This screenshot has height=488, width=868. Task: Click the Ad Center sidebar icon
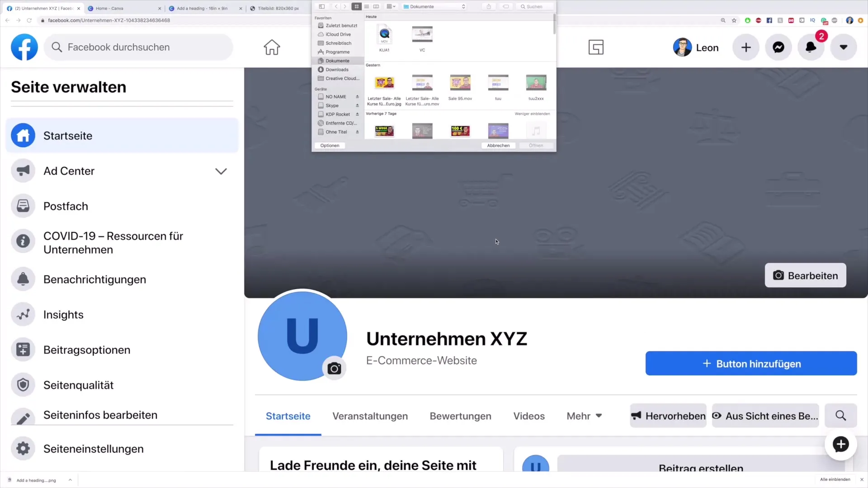[x=23, y=171]
